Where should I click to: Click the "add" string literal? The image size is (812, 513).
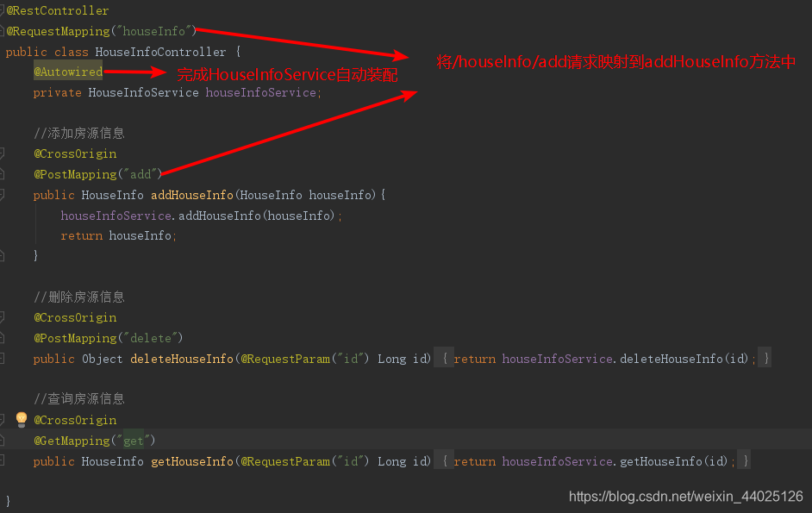coord(141,175)
